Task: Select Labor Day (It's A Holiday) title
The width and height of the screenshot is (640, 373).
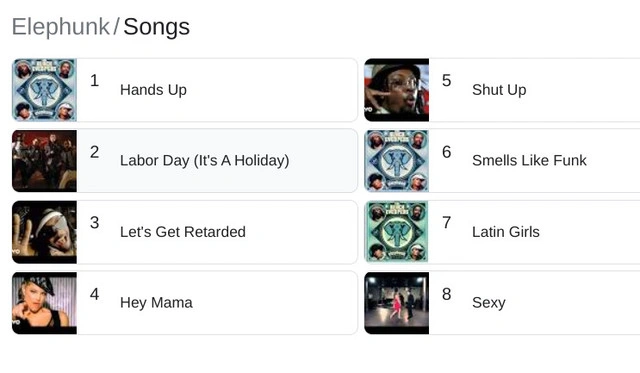Action: coord(204,160)
